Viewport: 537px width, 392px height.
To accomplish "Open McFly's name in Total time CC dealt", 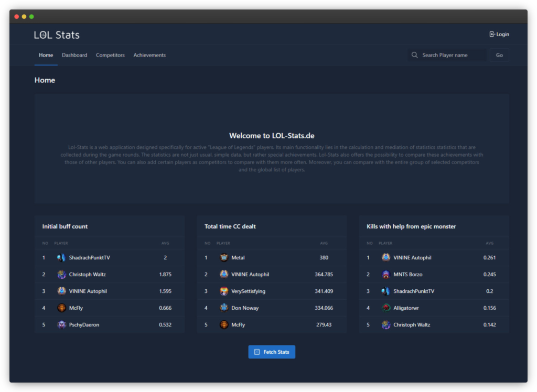I will tap(238, 325).
